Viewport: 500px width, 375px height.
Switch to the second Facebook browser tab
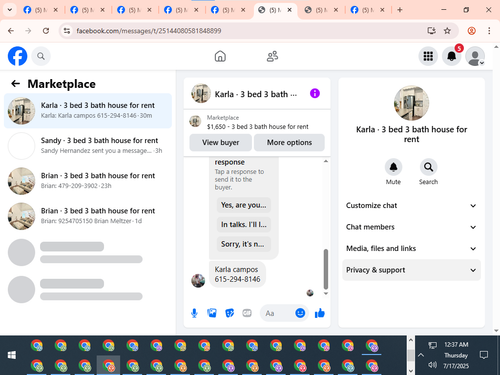(88, 10)
